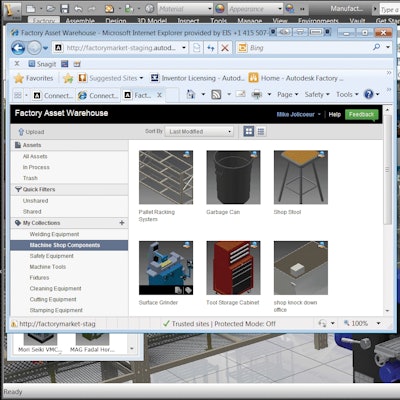Open the zoom level 100% dropdown
This screenshot has width=400, height=400.
pyautogui.click(x=378, y=323)
